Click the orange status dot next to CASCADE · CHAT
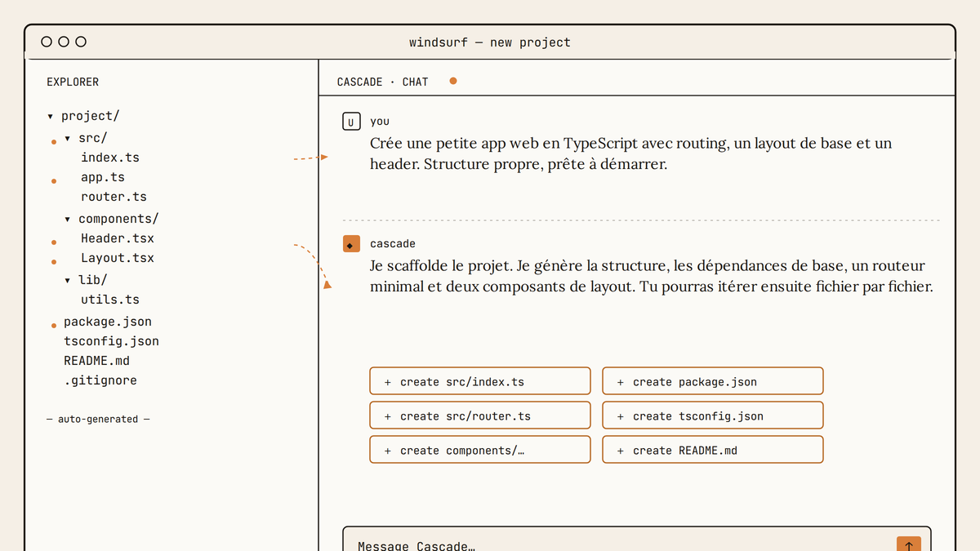 click(x=453, y=81)
